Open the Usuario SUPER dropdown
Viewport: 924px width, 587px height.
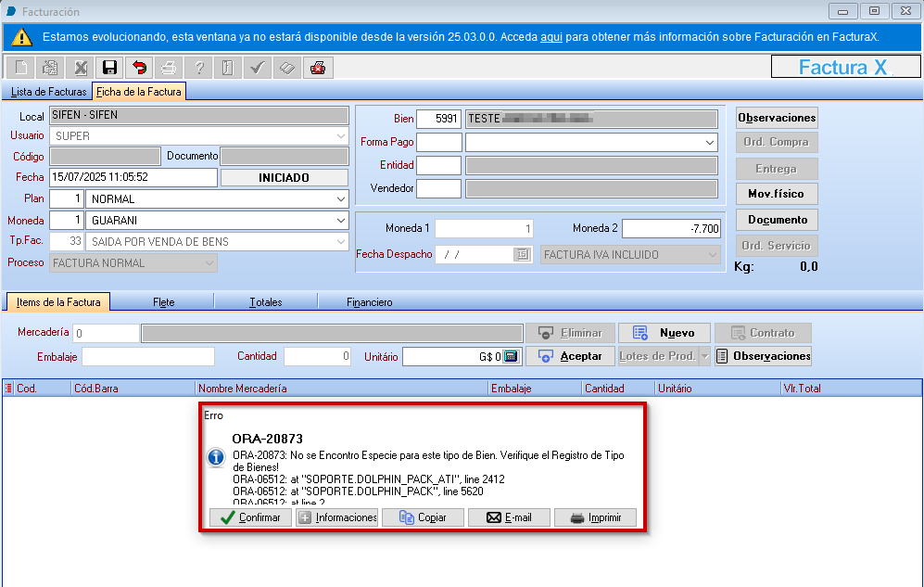pyautogui.click(x=341, y=136)
